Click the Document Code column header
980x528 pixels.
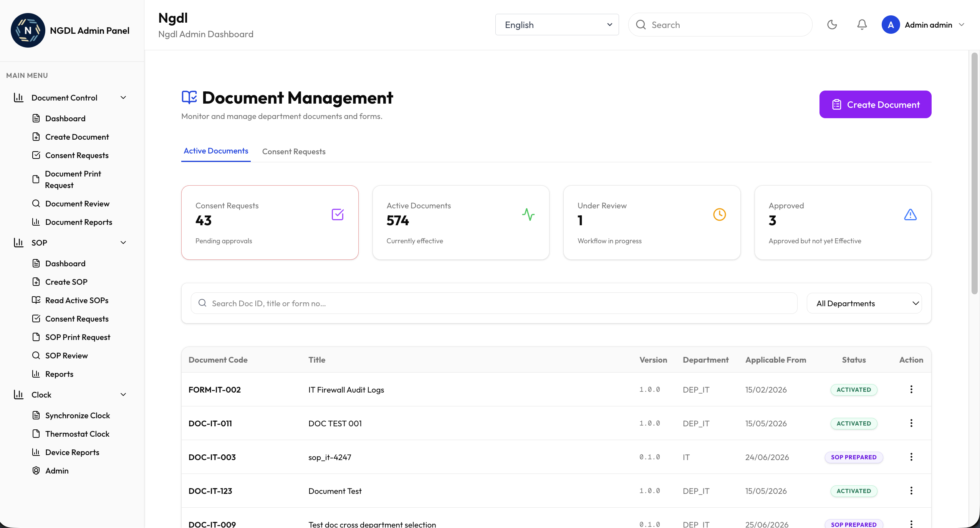click(218, 360)
